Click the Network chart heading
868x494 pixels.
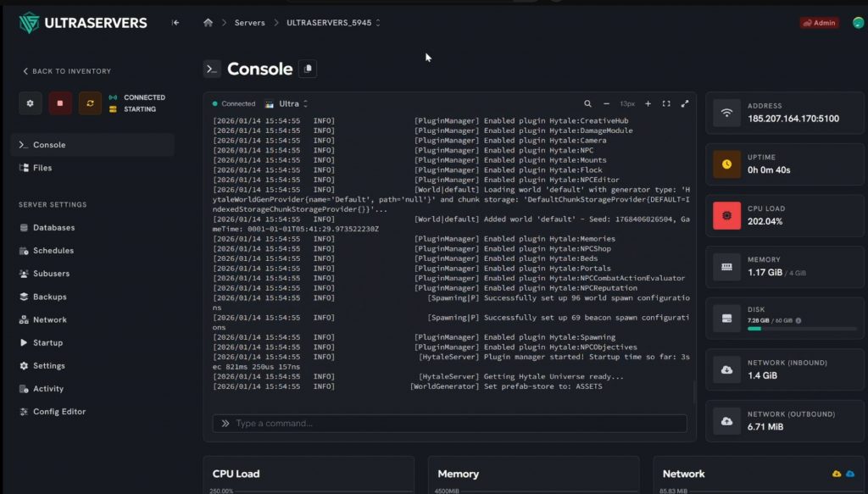point(683,474)
